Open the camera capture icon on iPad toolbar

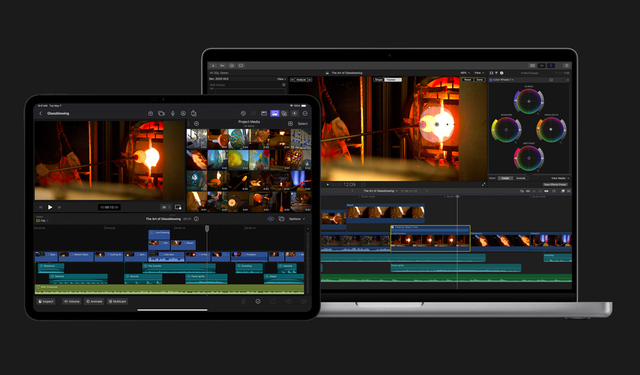tap(161, 113)
